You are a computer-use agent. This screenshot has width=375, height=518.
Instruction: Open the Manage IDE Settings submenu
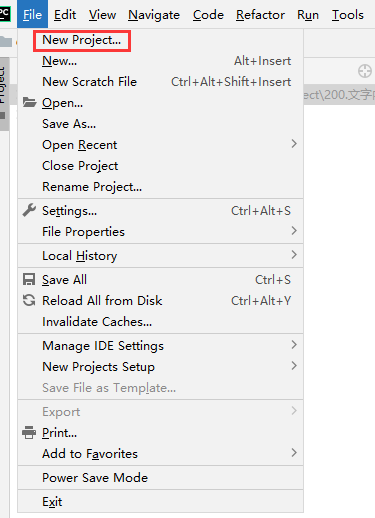[x=160, y=345]
